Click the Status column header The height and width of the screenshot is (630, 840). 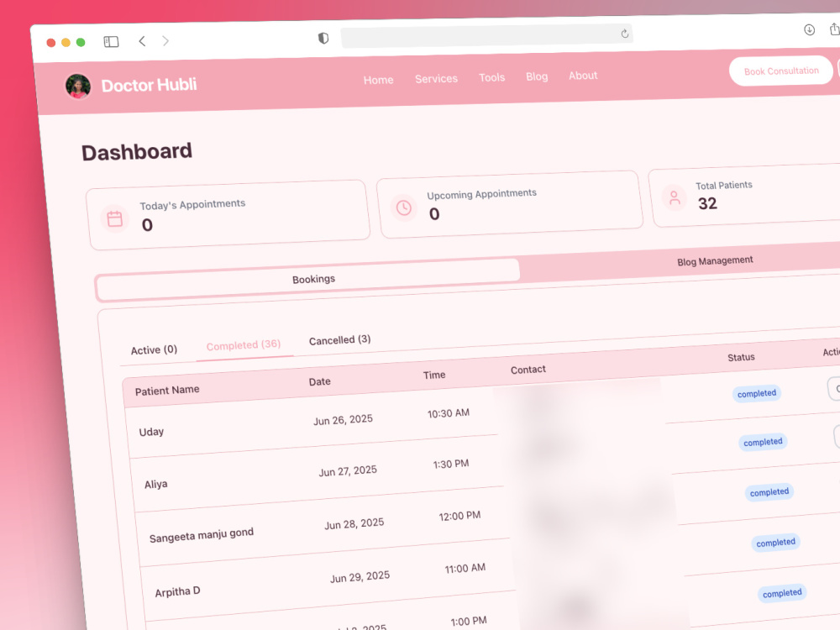pyautogui.click(x=741, y=357)
